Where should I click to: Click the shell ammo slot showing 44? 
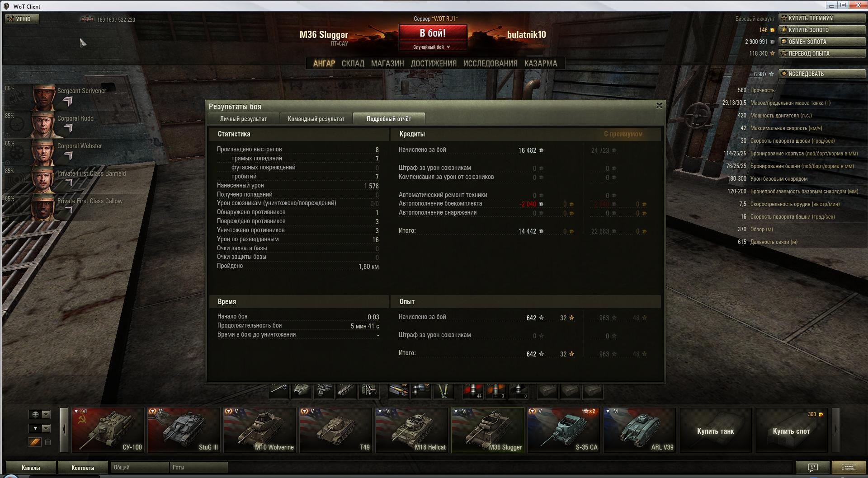(x=473, y=390)
